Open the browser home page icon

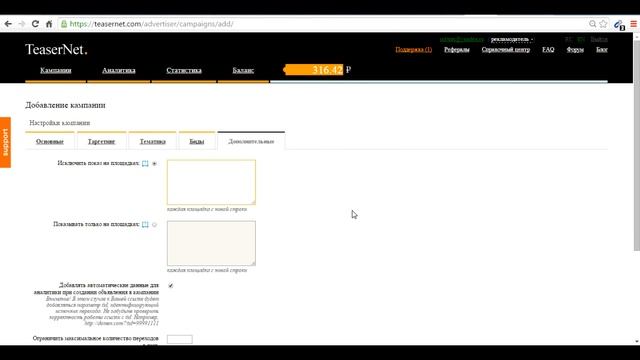pyautogui.click(x=49, y=24)
